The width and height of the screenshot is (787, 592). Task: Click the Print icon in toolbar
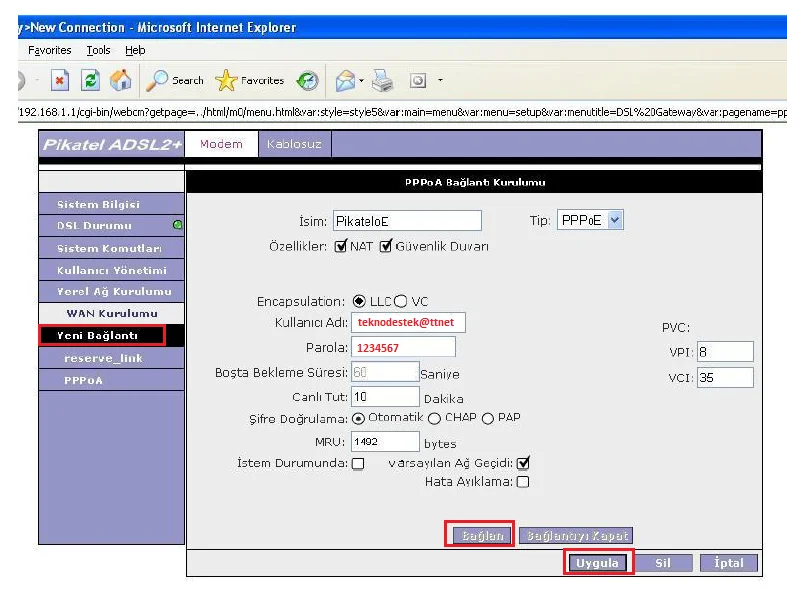tap(383, 80)
